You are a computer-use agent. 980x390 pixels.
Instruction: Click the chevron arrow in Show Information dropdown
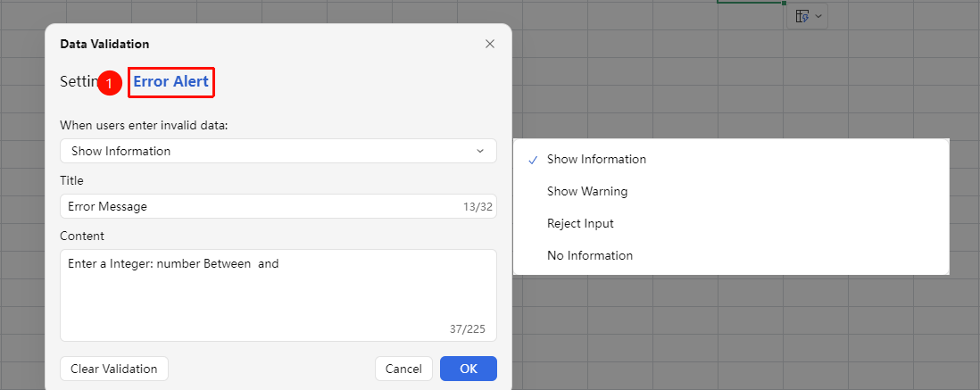tap(480, 151)
